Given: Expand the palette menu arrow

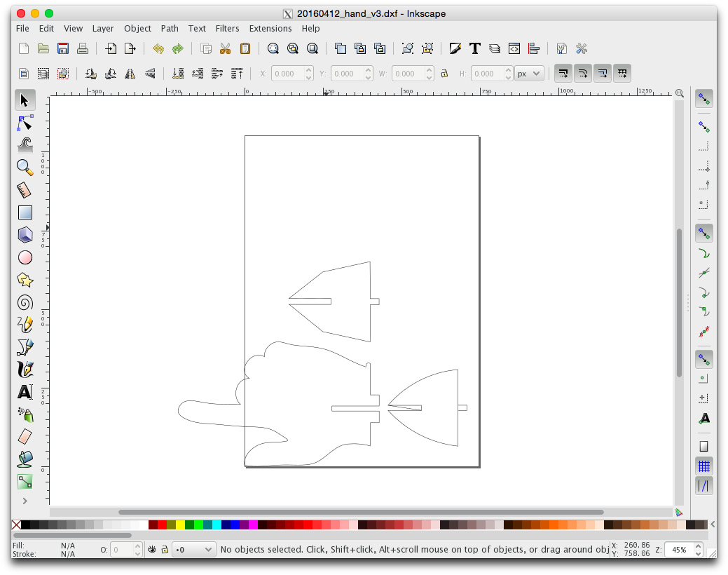Looking at the screenshot, I should (713, 525).
